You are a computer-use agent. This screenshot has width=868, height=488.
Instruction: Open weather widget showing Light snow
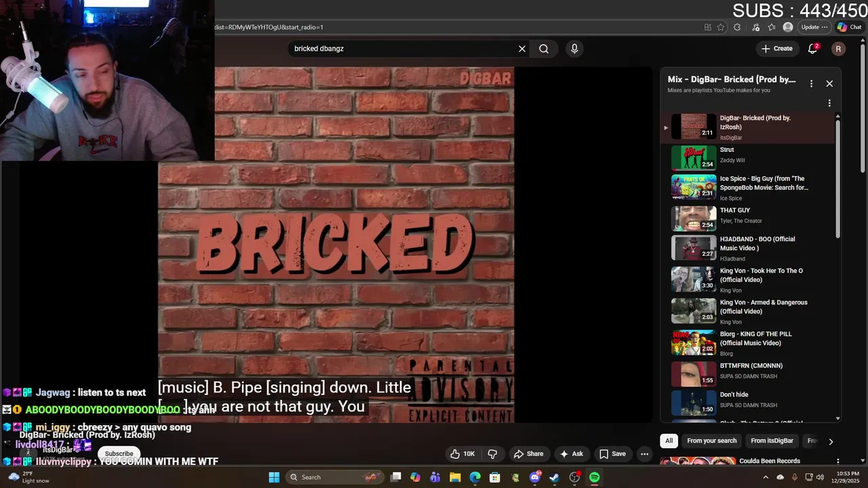28,477
